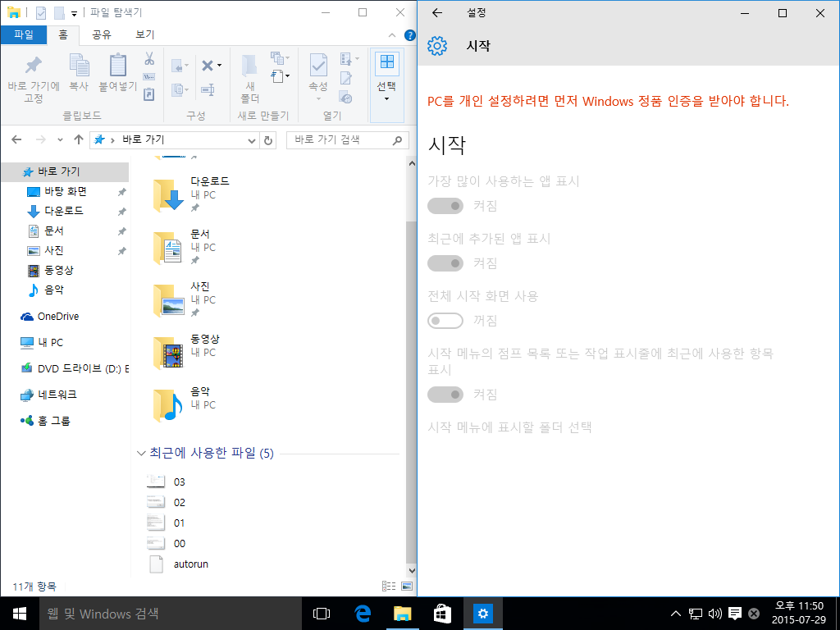Viewport: 840px width, 630px height.
Task: Open the Delete dropdown arrow in ribbon
Action: [x=219, y=66]
